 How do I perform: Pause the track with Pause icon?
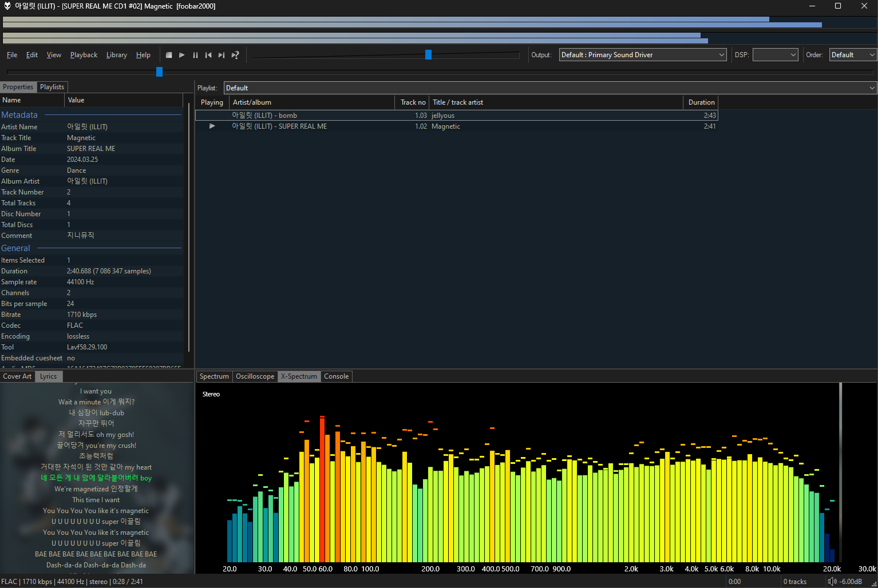point(195,55)
